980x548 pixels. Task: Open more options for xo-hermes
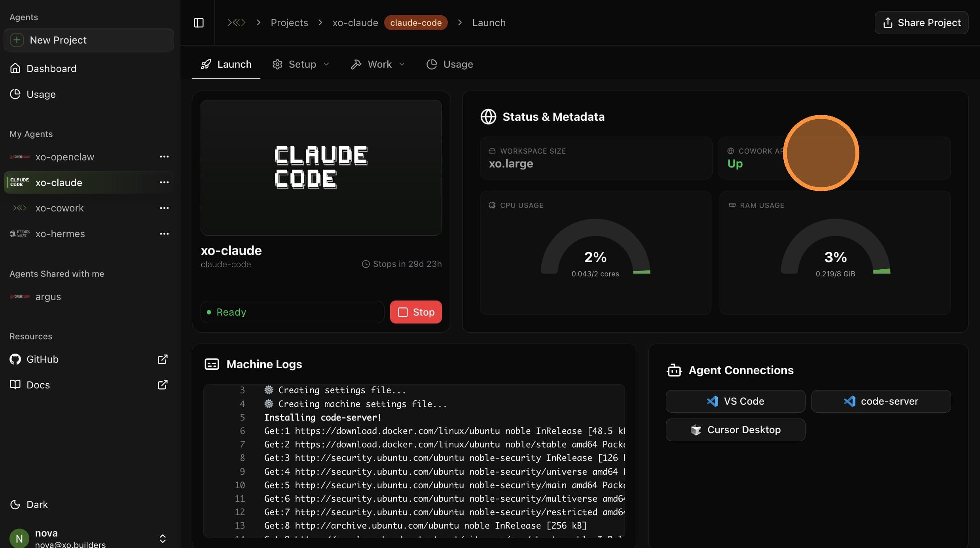click(x=164, y=234)
